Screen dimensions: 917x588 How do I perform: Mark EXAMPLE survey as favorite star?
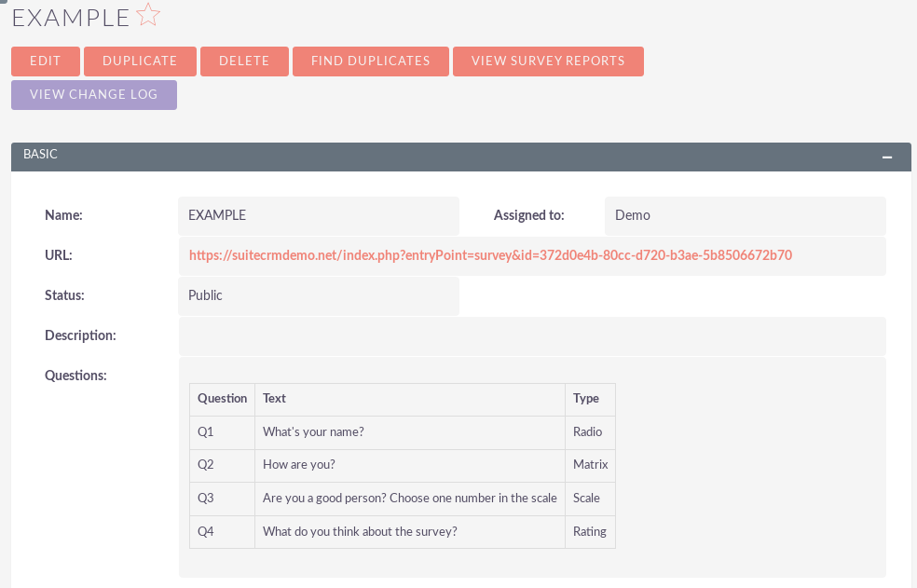pyautogui.click(x=148, y=15)
